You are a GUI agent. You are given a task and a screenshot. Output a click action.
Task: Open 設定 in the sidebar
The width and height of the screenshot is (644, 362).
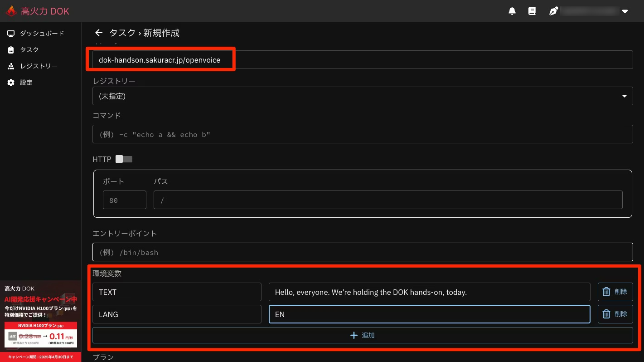click(26, 83)
